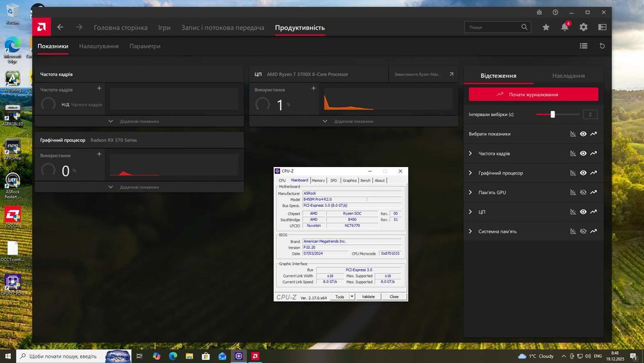Click the search magnifier icon
This screenshot has height=363, width=644.
point(524,27)
